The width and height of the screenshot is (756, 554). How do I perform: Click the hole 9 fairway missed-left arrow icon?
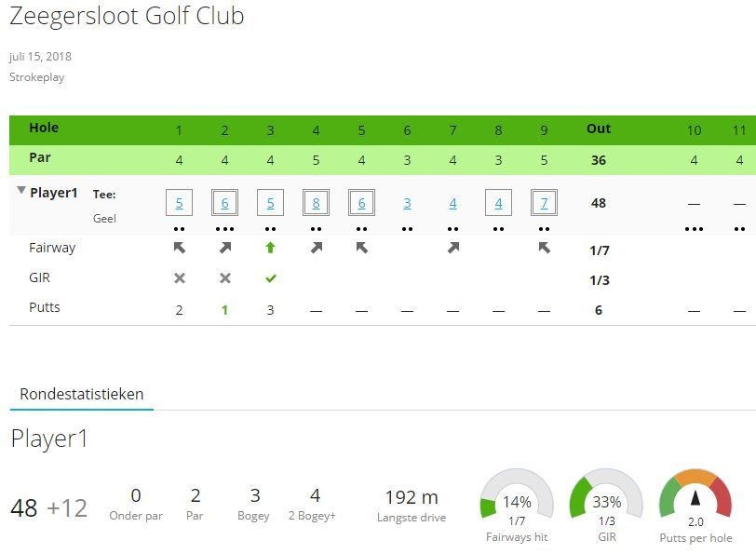pyautogui.click(x=544, y=249)
